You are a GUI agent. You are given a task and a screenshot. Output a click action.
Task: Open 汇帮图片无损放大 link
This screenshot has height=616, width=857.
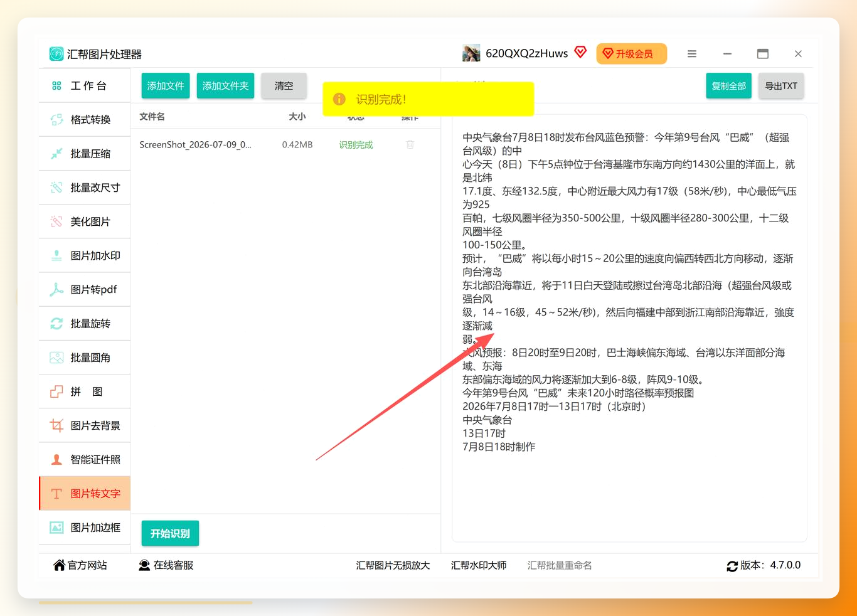point(393,565)
